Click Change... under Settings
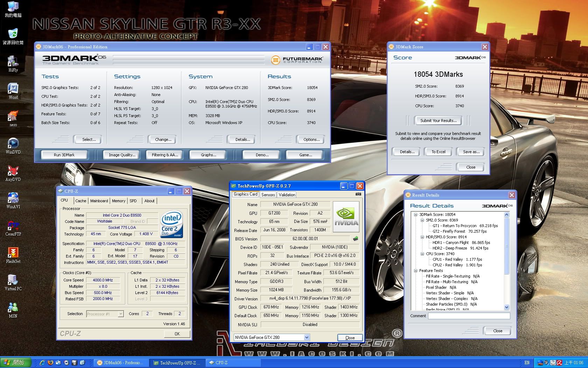Screen dimensions: 588x368 (163, 139)
